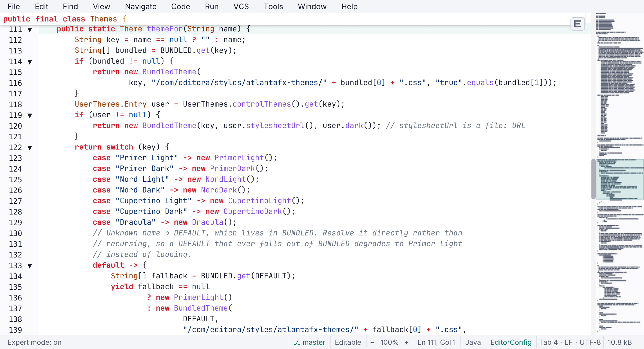This screenshot has width=644, height=349.
Task: Collapse the switch block at line 122
Action: tap(30, 148)
